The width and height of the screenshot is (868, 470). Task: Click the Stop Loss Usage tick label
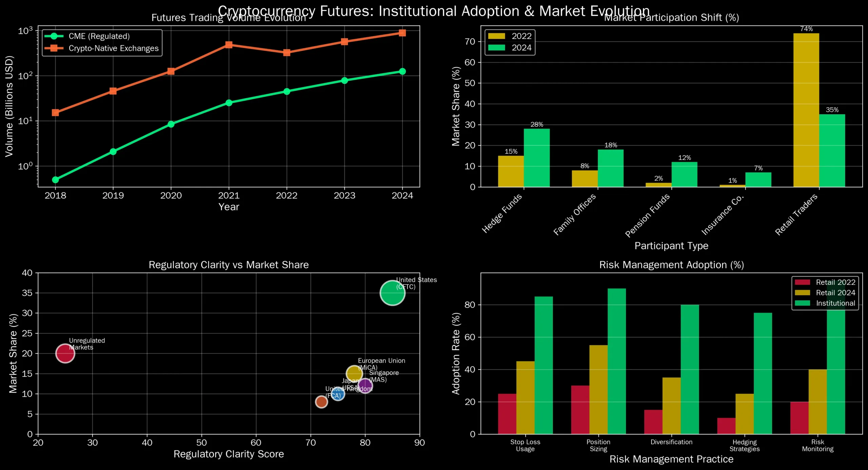(x=525, y=445)
